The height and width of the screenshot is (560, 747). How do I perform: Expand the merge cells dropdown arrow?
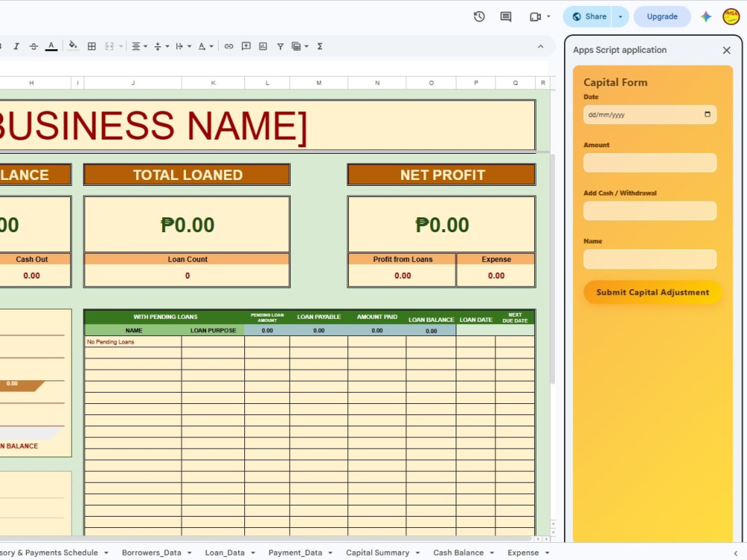point(121,46)
